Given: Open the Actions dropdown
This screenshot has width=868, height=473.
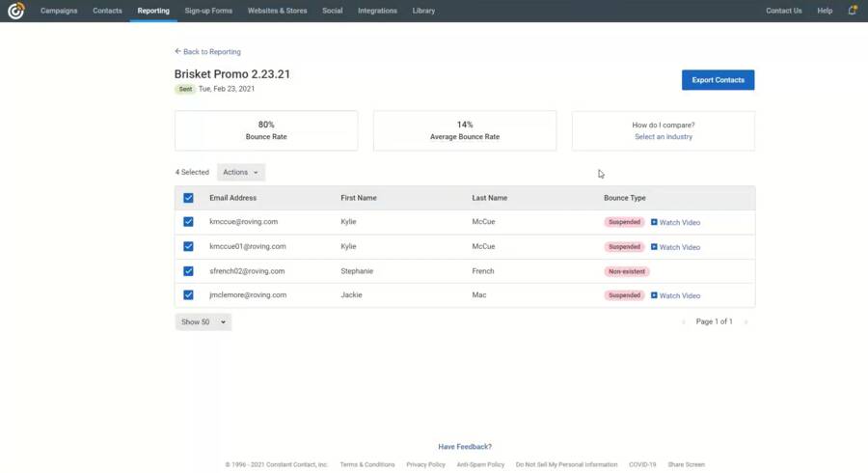Looking at the screenshot, I should pyautogui.click(x=241, y=172).
